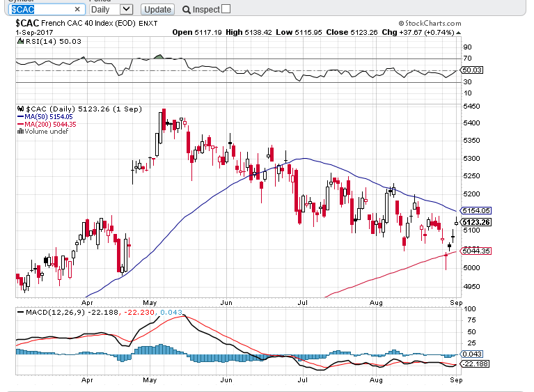The image size is (534, 392).
Task: Enable the Inspect checkbox
Action: (226, 9)
